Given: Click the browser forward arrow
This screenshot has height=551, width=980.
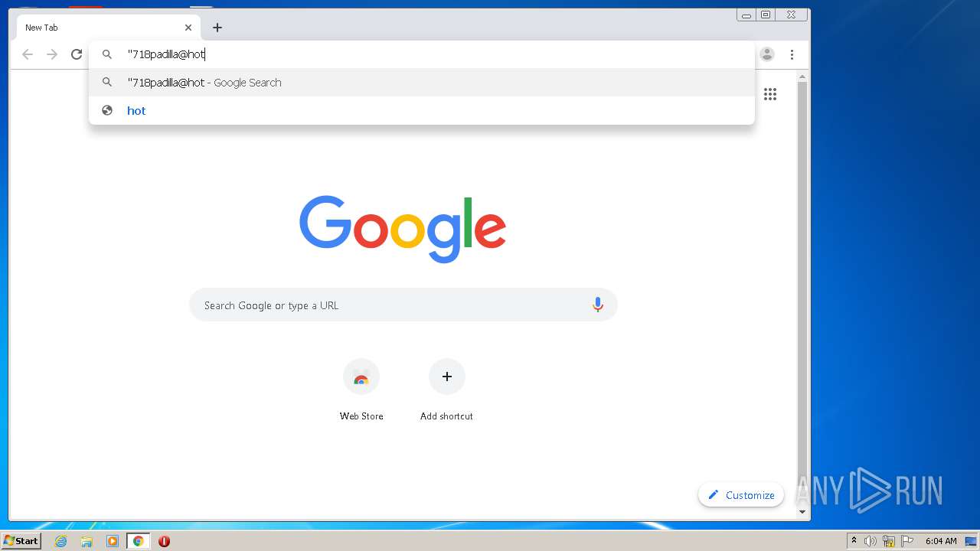Looking at the screenshot, I should point(52,54).
